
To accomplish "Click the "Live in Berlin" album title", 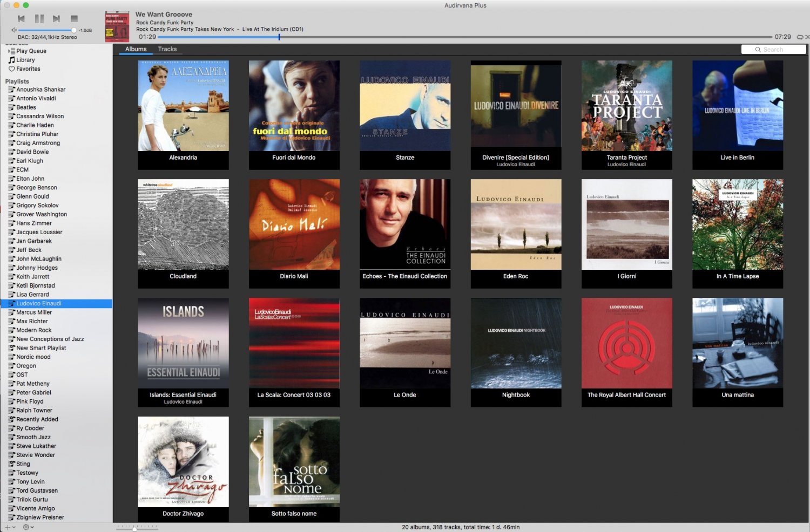I will pos(737,158).
